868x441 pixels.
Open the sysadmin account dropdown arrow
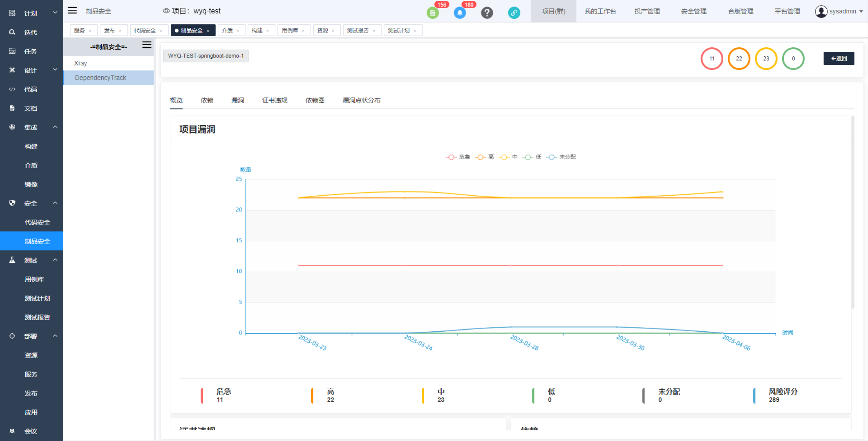click(861, 12)
